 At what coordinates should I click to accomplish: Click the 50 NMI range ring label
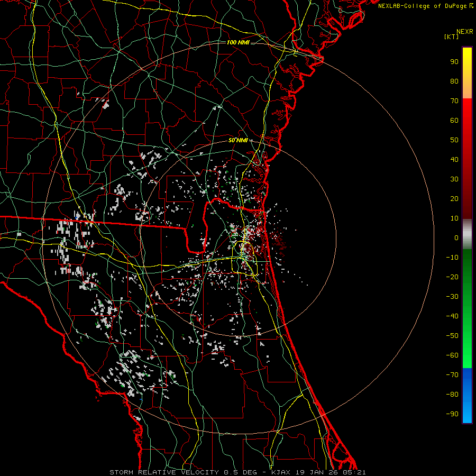point(238,140)
